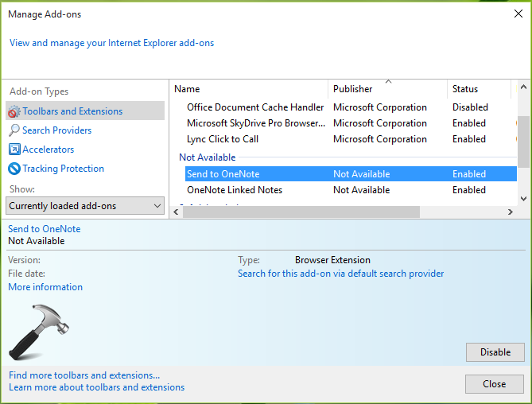Screen dimensions: 532x404
Task: Click the Not Available group header
Action: [207, 157]
